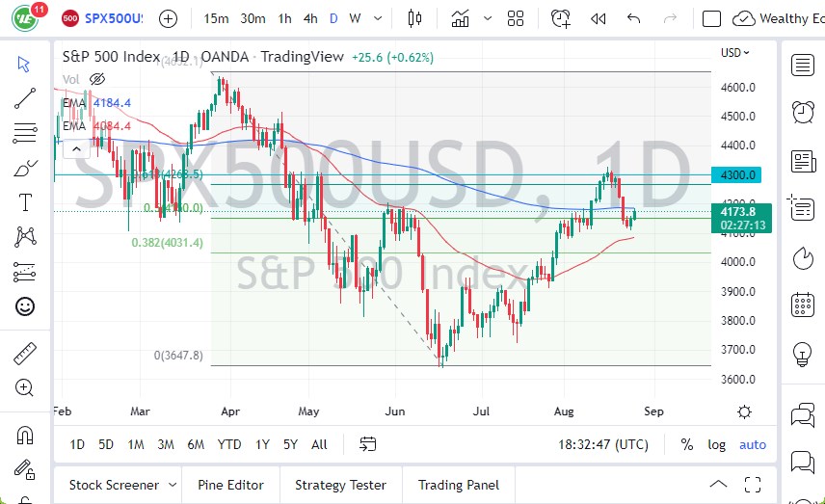Open the emoji icons tool
Screen dimensions: 825x504
(x=25, y=306)
